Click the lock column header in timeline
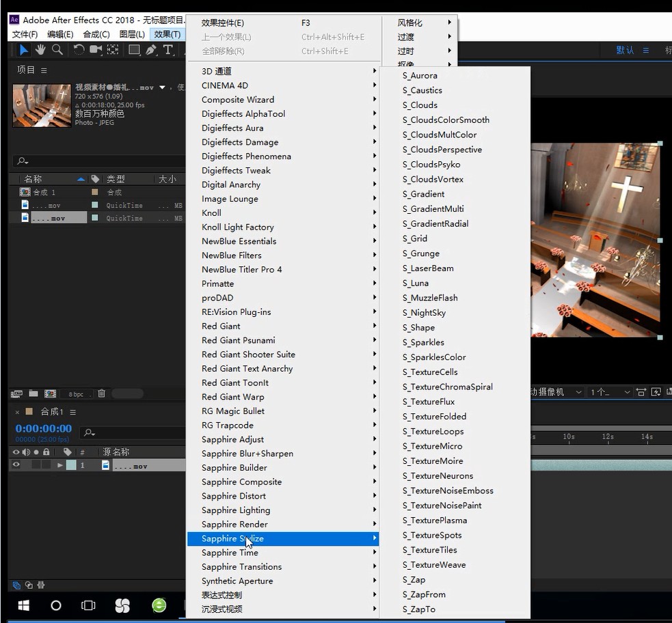The image size is (672, 623). click(x=46, y=452)
